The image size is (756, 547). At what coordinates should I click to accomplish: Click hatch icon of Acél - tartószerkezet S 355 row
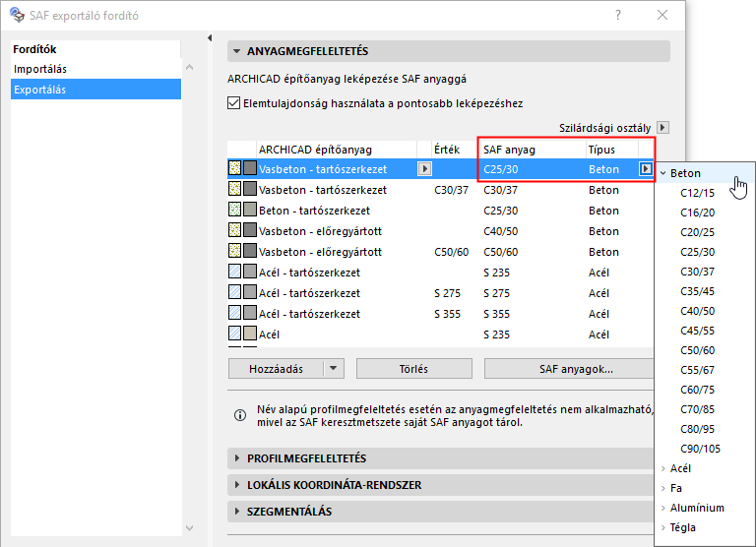[x=235, y=313]
